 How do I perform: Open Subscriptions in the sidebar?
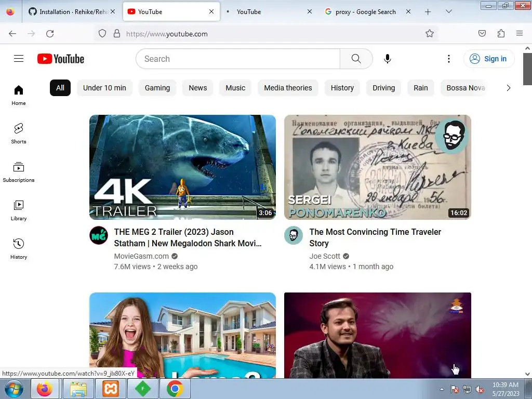point(19,172)
